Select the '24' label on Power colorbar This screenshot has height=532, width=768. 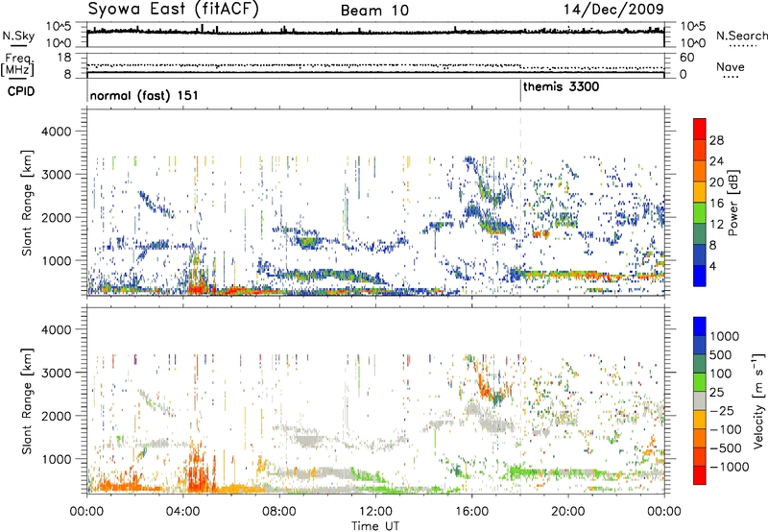[716, 161]
